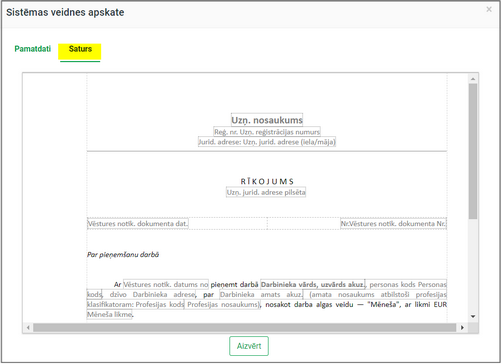Click the Aizvērt button

tap(249, 346)
